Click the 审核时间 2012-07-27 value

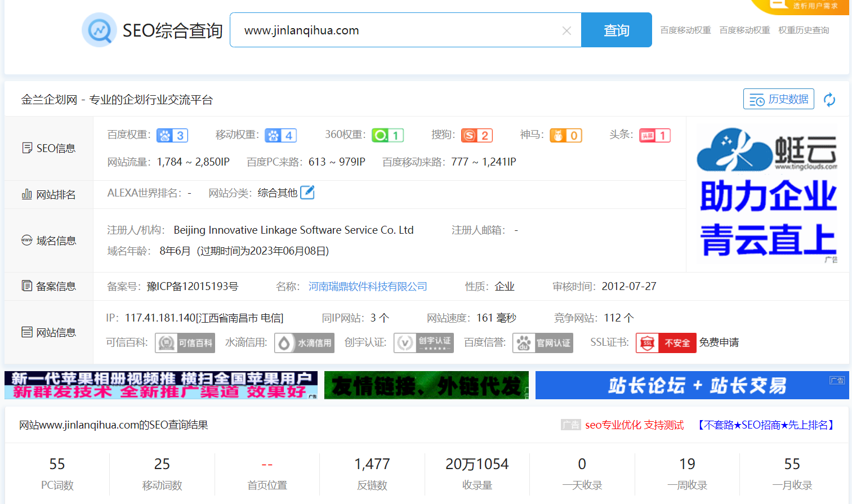[x=629, y=287]
